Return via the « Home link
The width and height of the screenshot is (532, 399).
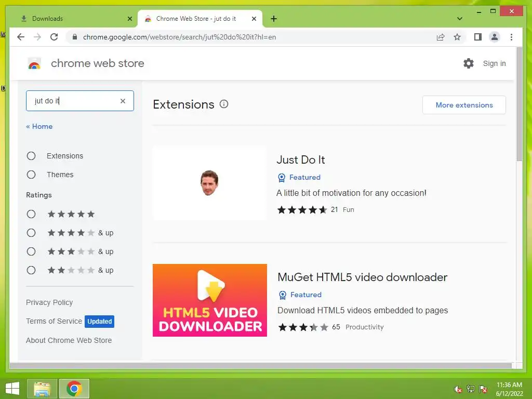coord(39,126)
